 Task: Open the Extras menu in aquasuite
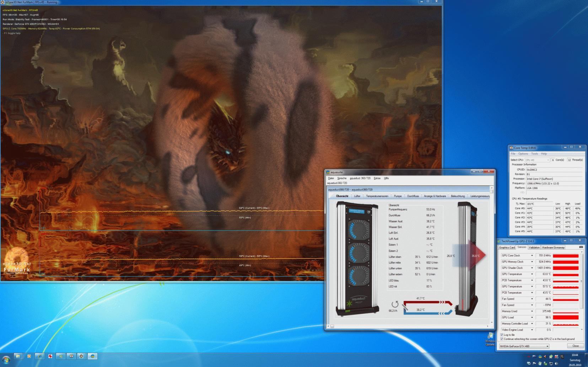[x=377, y=178]
